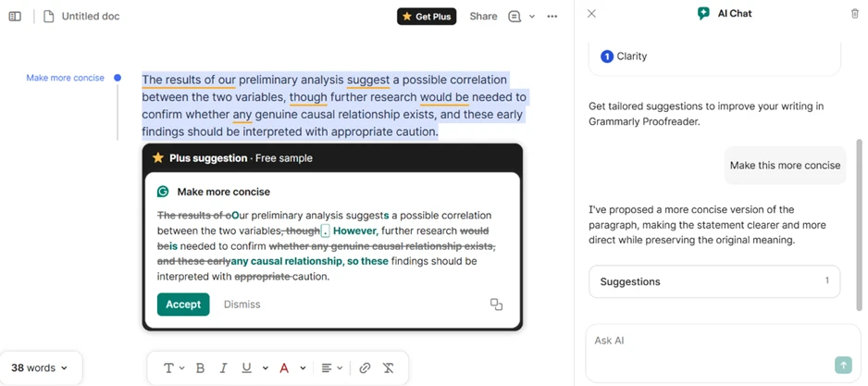Open the text alignment icon

click(x=327, y=367)
